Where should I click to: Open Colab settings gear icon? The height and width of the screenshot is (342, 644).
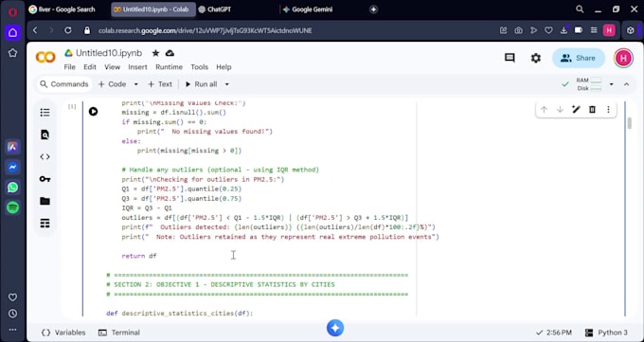(536, 58)
